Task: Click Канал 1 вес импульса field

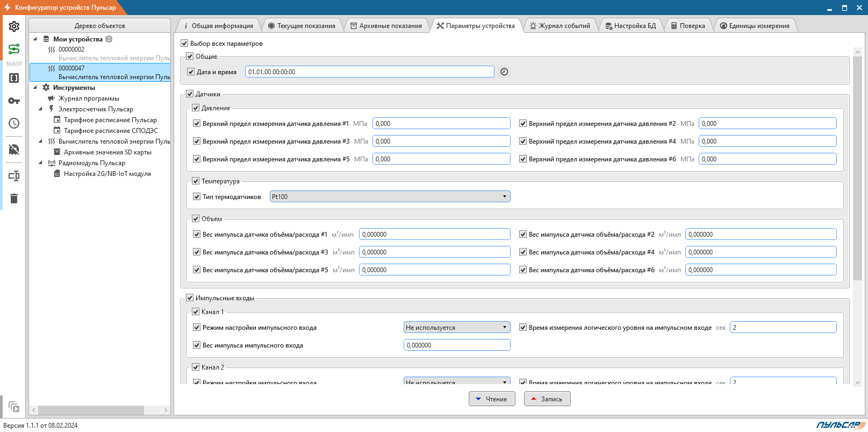Action: (x=457, y=345)
